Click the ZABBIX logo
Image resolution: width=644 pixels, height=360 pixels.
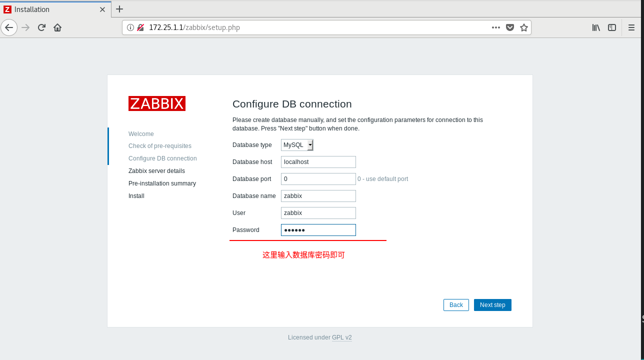pos(156,103)
